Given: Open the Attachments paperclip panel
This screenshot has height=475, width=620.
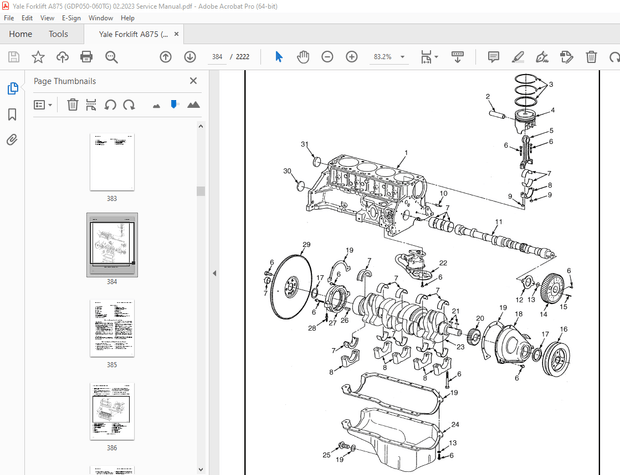Looking at the screenshot, I should [12, 140].
